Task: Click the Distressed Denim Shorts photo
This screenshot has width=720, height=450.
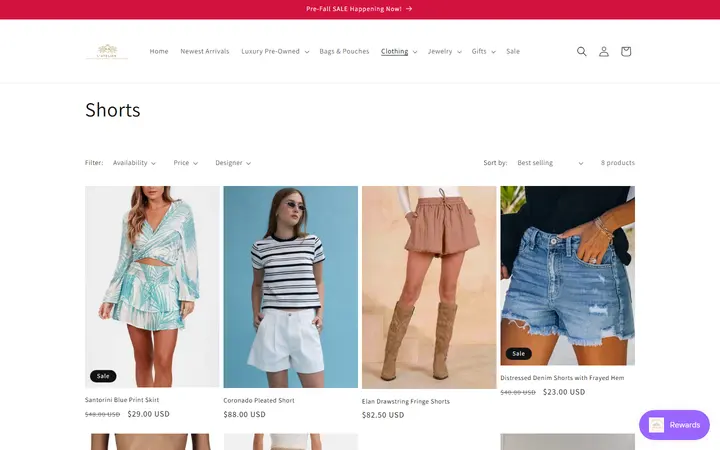Action: (568, 276)
